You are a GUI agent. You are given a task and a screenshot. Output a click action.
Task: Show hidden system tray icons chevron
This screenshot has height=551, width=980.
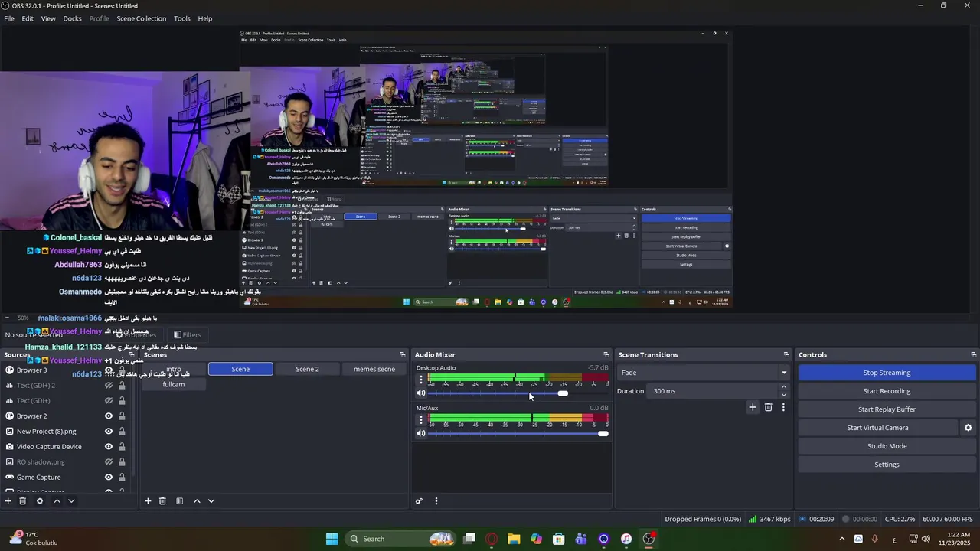tap(842, 539)
